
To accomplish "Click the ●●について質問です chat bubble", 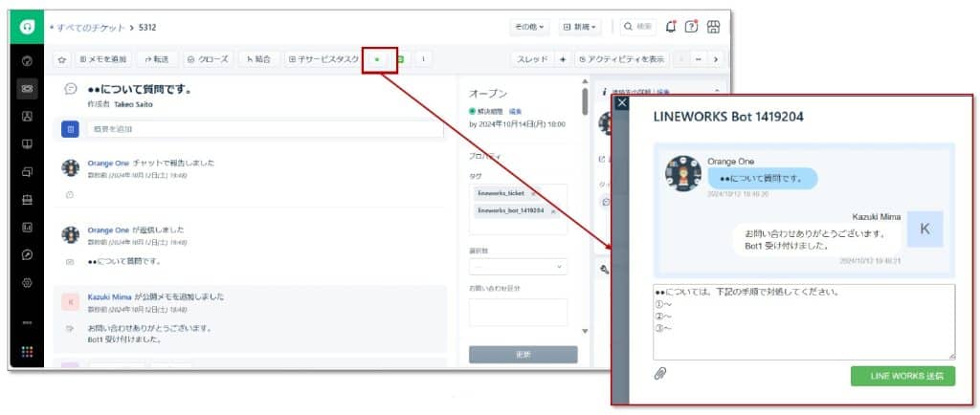I will tap(762, 179).
